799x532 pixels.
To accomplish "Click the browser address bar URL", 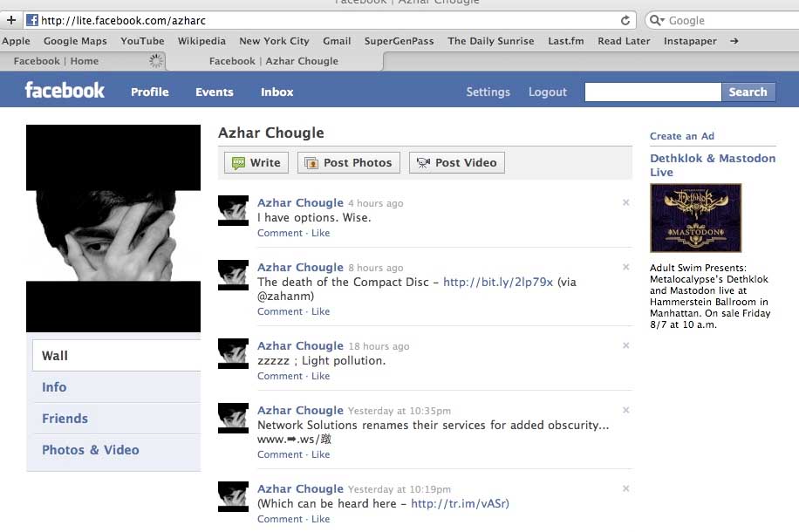I will coord(123,20).
